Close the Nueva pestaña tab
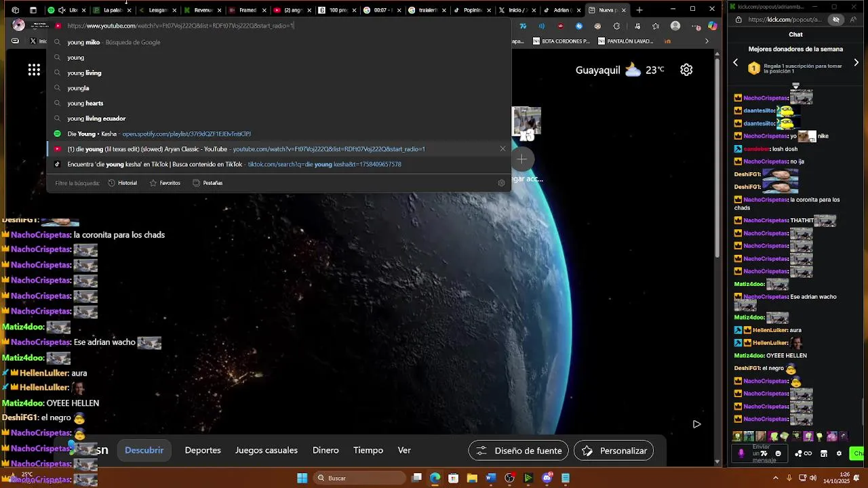Screen dimensions: 868x488 [x=623, y=10]
